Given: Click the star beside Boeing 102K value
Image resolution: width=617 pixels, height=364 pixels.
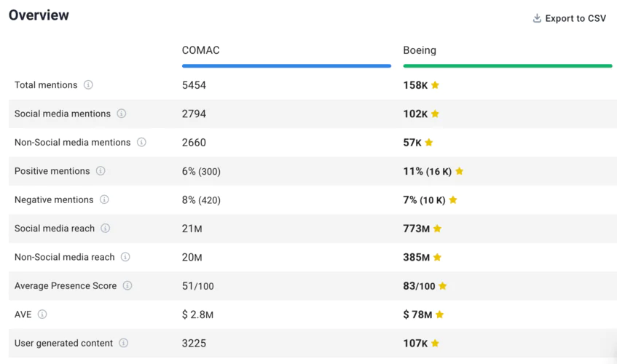Looking at the screenshot, I should coord(435,114).
